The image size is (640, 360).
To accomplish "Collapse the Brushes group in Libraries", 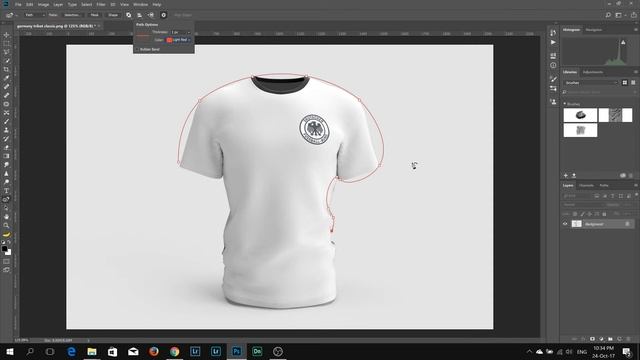I will 565,104.
